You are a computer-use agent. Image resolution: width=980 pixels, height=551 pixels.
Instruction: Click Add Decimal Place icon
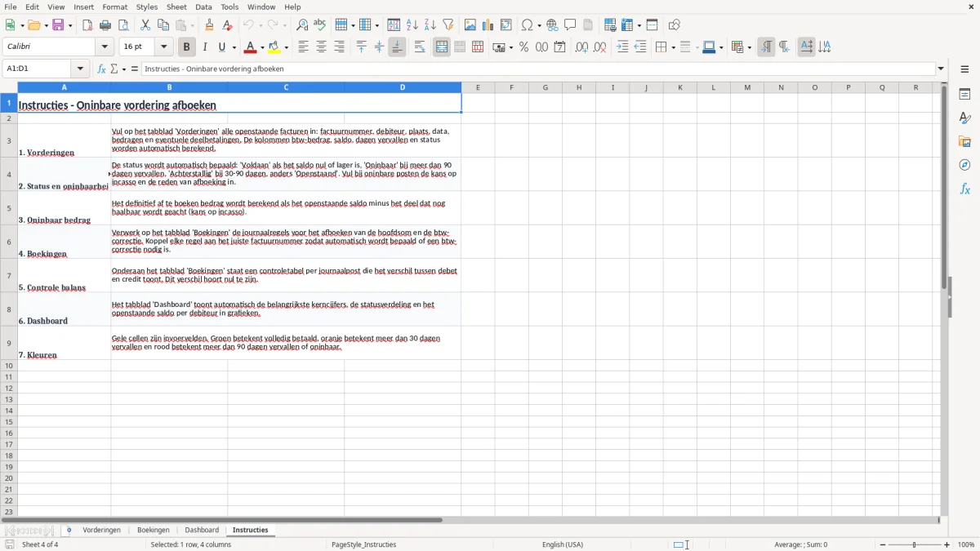[581, 47]
